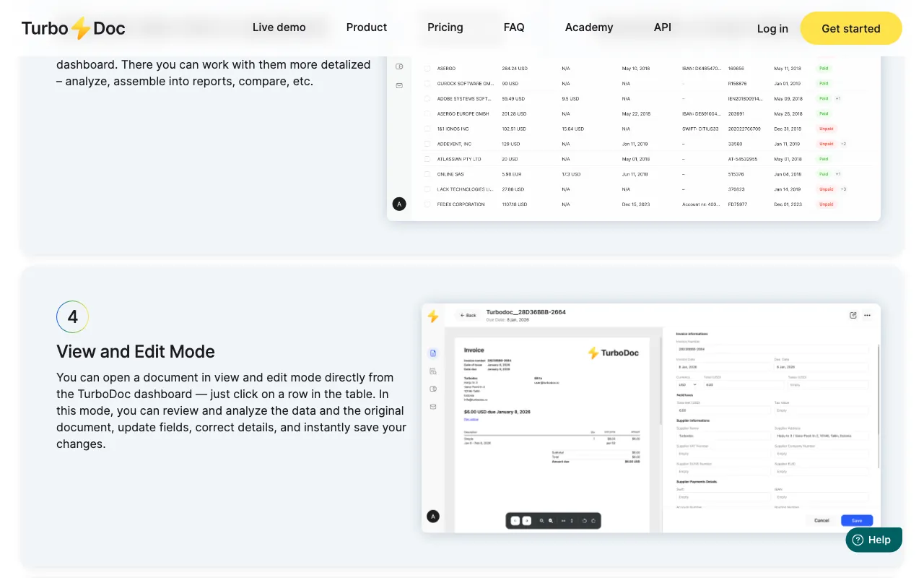Viewport: 924px width, 578px height.
Task: Open the Help chat widget
Action: 873,540
